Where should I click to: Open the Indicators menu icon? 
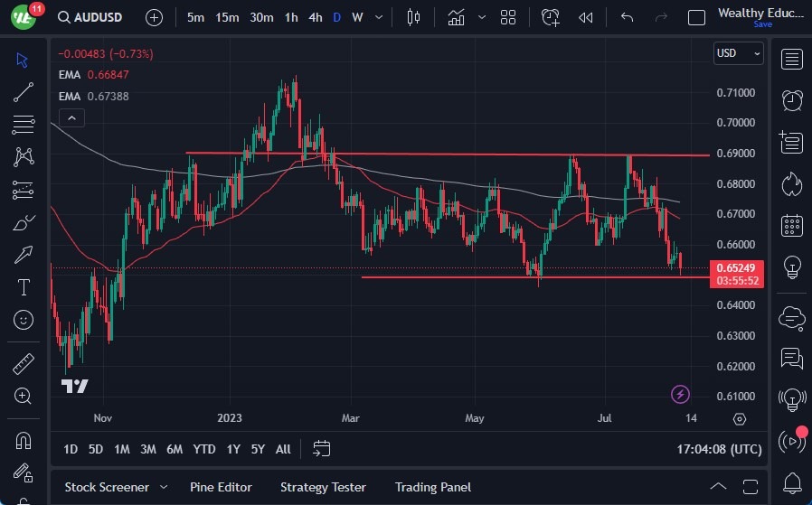[x=456, y=17]
